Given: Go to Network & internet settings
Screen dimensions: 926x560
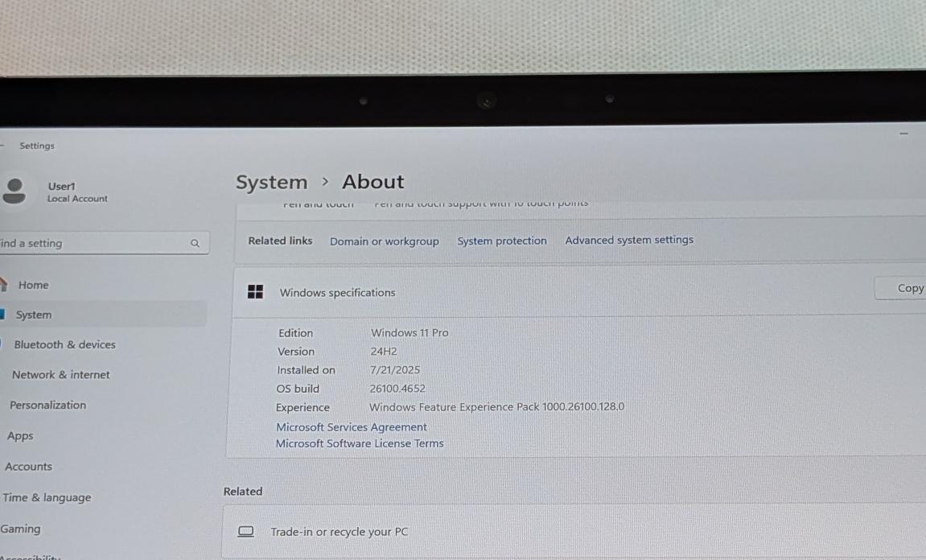Looking at the screenshot, I should click(60, 375).
